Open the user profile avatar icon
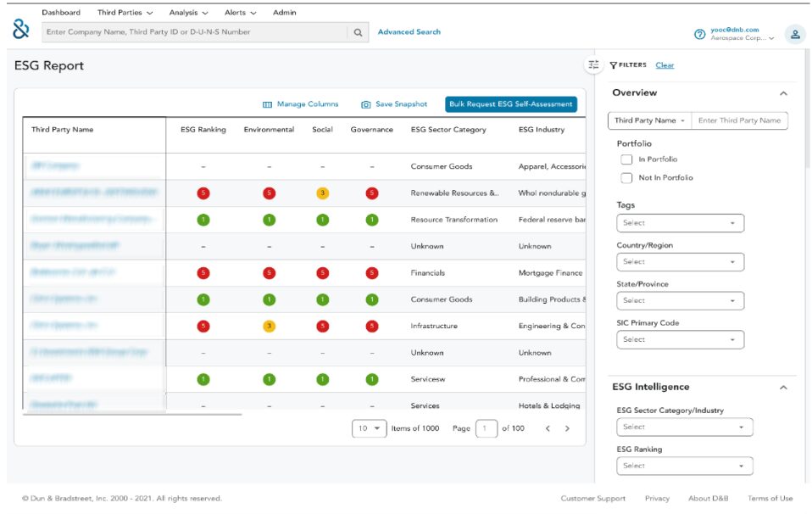Viewport: 812px width, 514px height. pyautogui.click(x=795, y=34)
